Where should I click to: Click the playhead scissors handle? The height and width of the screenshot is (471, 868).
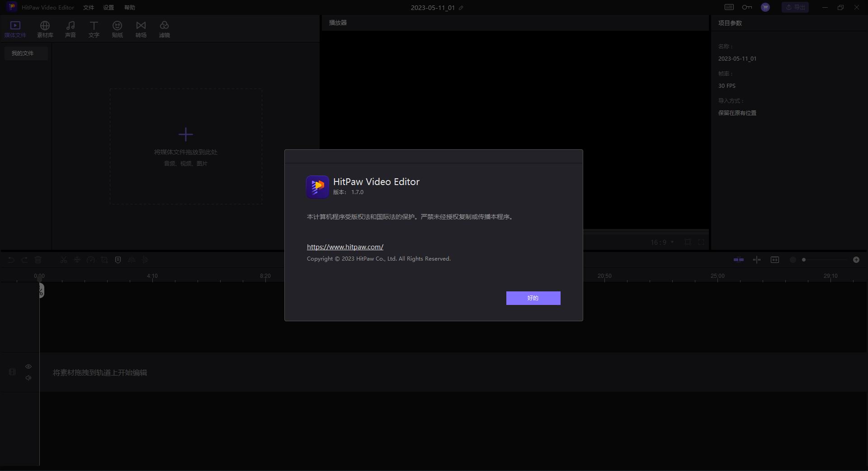click(x=41, y=290)
